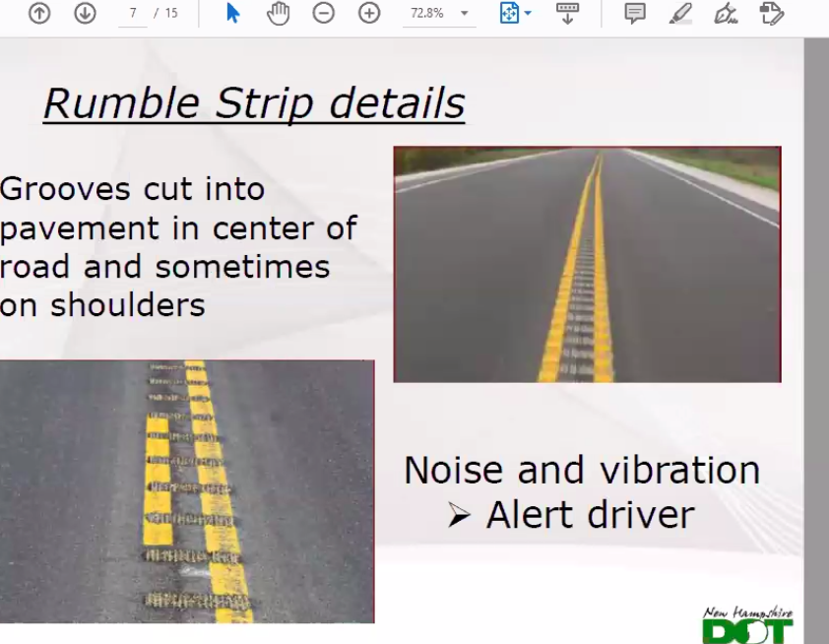The height and width of the screenshot is (644, 829).
Task: Expand the fit page options arrow
Action: pos(528,14)
